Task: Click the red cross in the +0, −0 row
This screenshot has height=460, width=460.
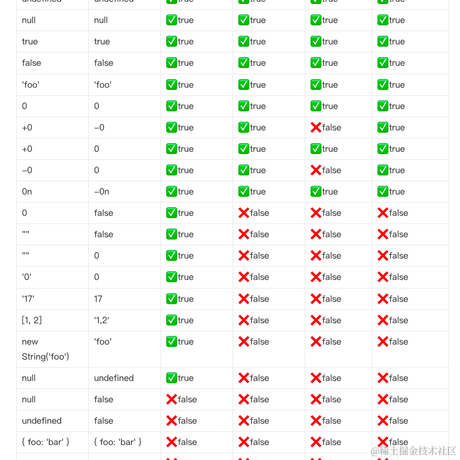Action: click(x=316, y=127)
